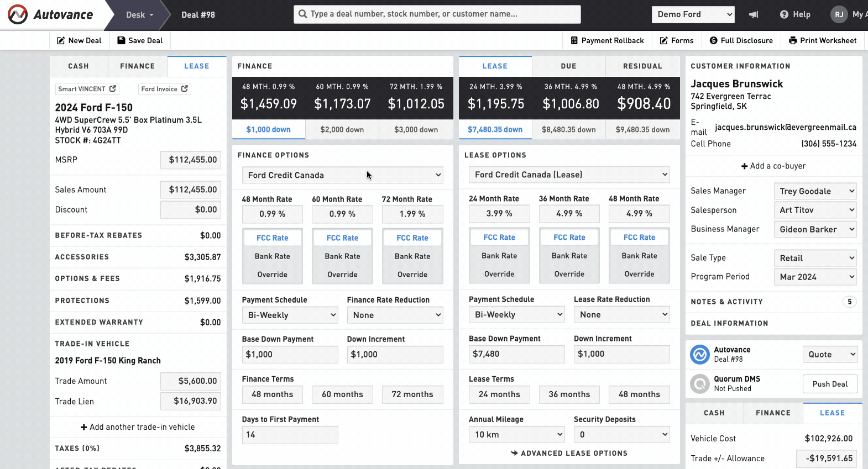Switch to the CASH tab in vehicle panel
This screenshot has height=469, width=868.
pos(79,66)
